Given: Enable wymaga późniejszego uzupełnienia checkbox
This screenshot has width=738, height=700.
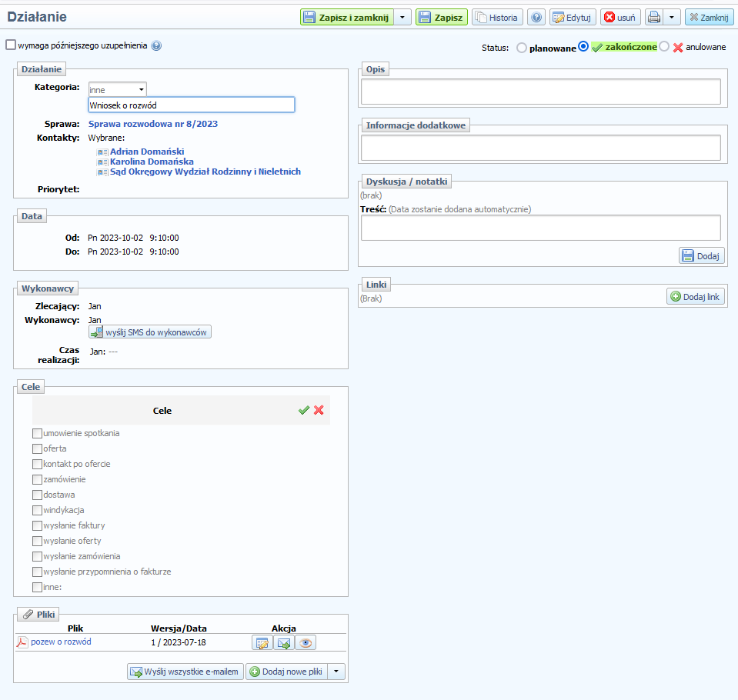Looking at the screenshot, I should [11, 45].
